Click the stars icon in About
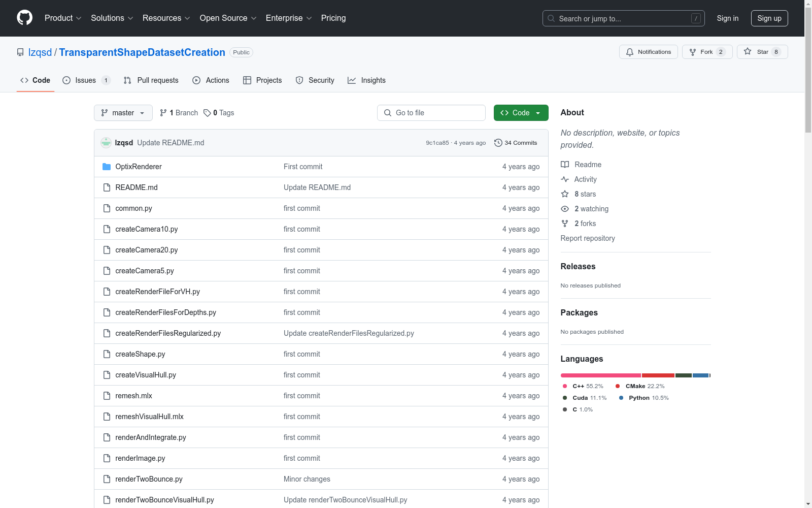The image size is (812, 508). pyautogui.click(x=565, y=194)
